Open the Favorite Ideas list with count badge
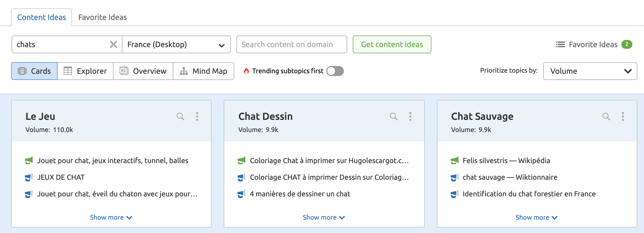The image size is (644, 233). pyautogui.click(x=594, y=44)
